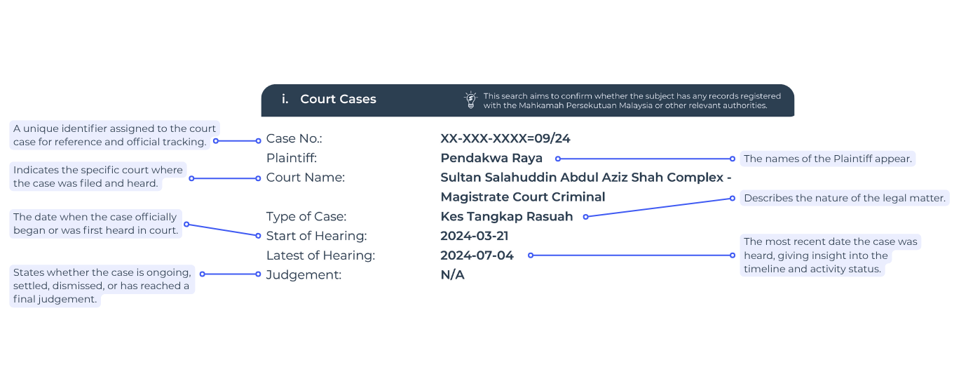Click the annotation dot next to 2024-07-04

(x=531, y=255)
